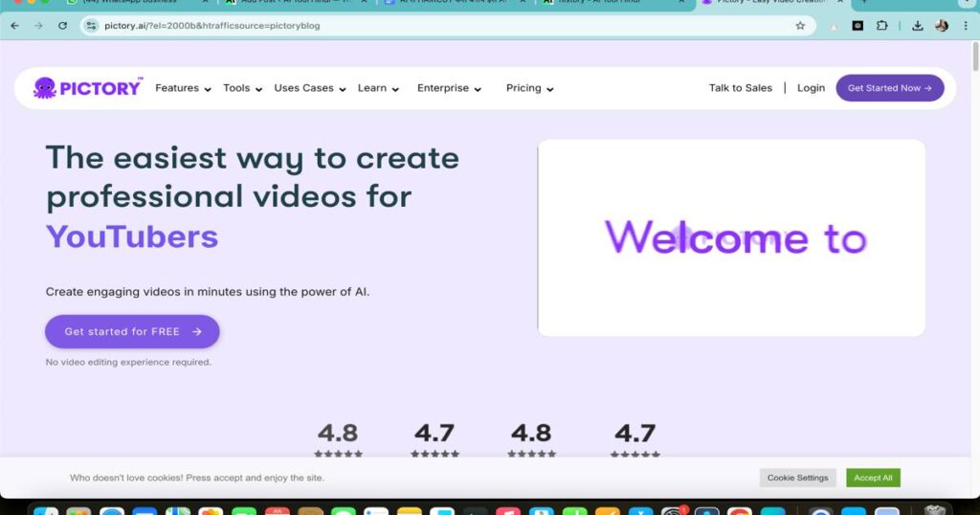The image size is (980, 515).
Task: Expand the Features dropdown menu
Action: (183, 88)
